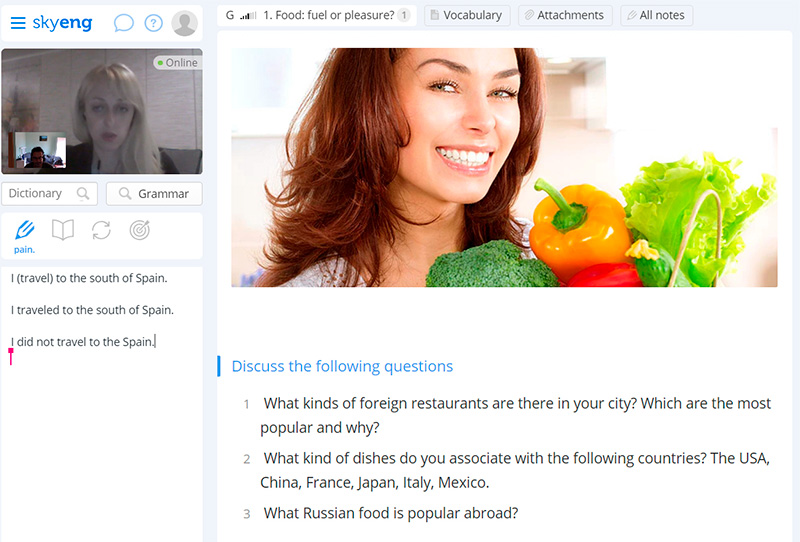Screen dimensions: 800x542
Task: Click the woman with vegetables lesson image
Action: pyautogui.click(x=504, y=167)
